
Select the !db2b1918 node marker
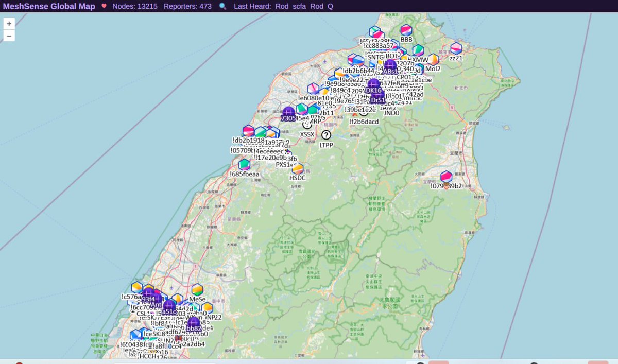(249, 131)
